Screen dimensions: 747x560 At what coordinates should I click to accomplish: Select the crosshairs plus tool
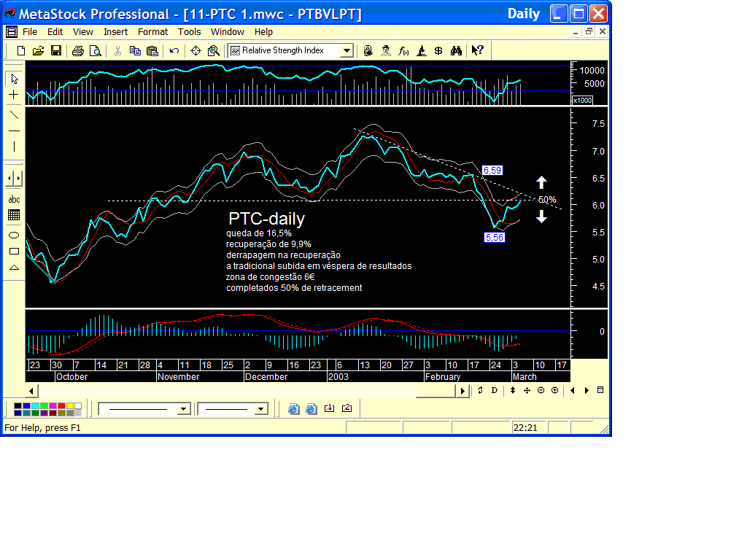[x=15, y=95]
